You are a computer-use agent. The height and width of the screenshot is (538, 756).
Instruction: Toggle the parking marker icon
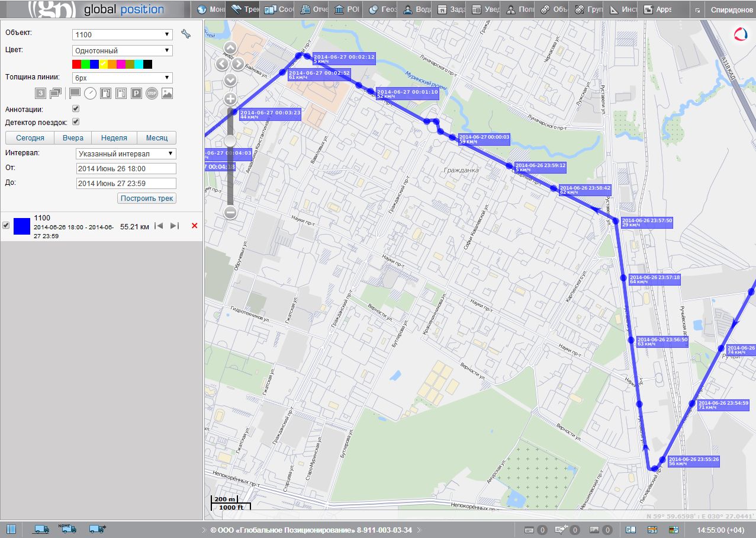point(136,93)
